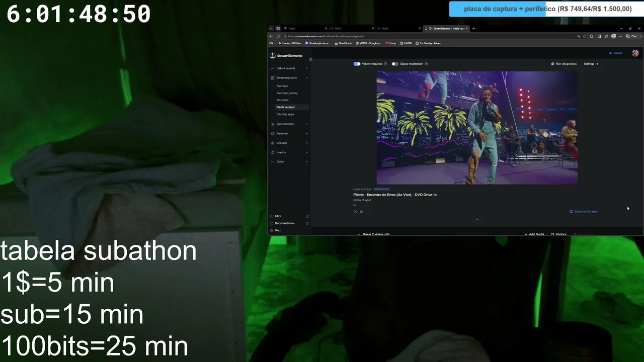Image resolution: width=644 pixels, height=362 pixels.
Task: Select the StreamElements Media request browser tab
Action: click(446, 29)
